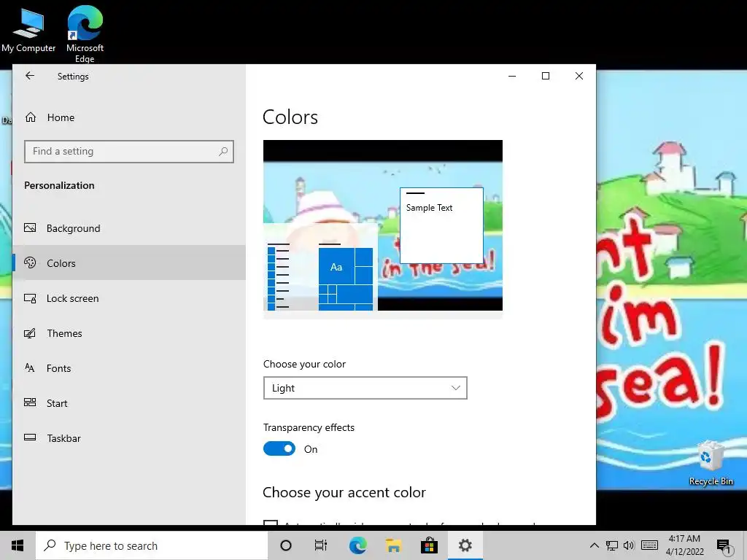Open Task View on taskbar
This screenshot has height=560, width=747.
[321, 545]
